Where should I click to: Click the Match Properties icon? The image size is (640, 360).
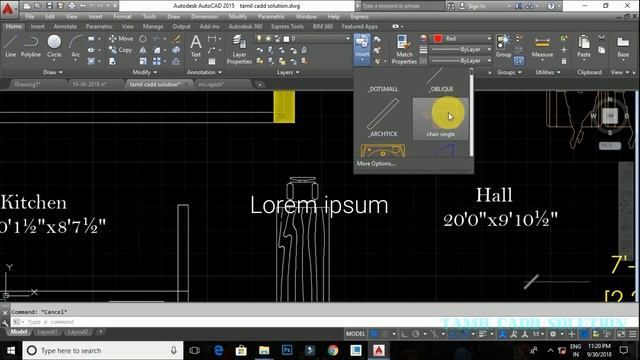point(404,49)
